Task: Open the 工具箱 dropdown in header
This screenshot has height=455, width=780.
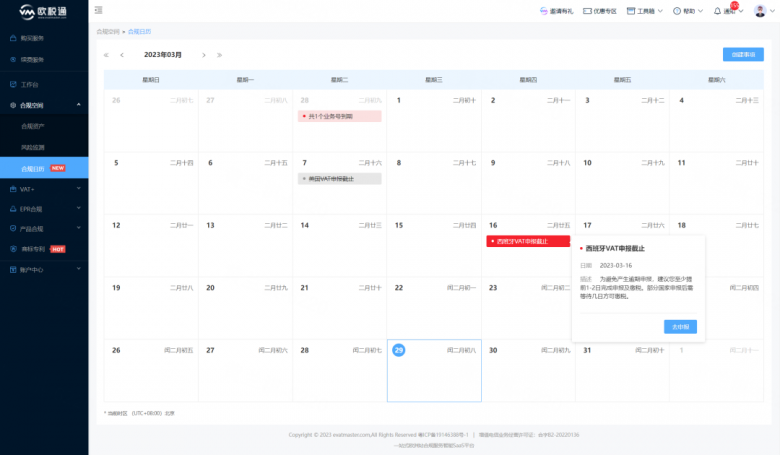Action: coord(645,11)
